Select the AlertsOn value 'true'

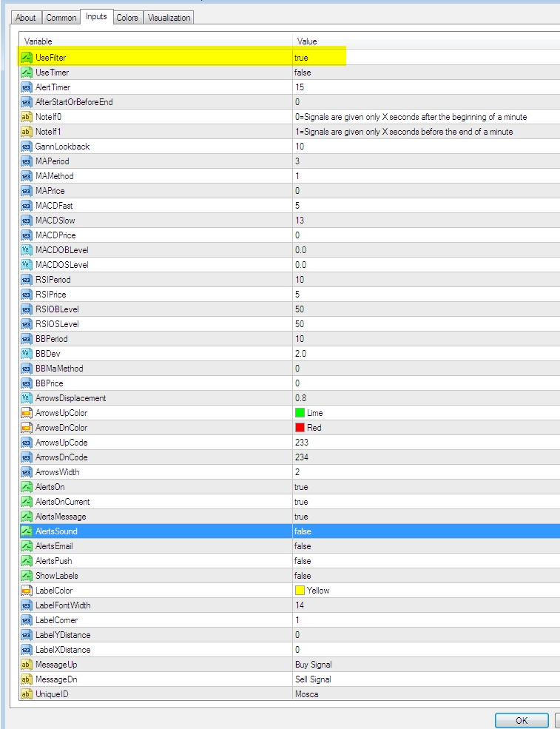pos(301,487)
